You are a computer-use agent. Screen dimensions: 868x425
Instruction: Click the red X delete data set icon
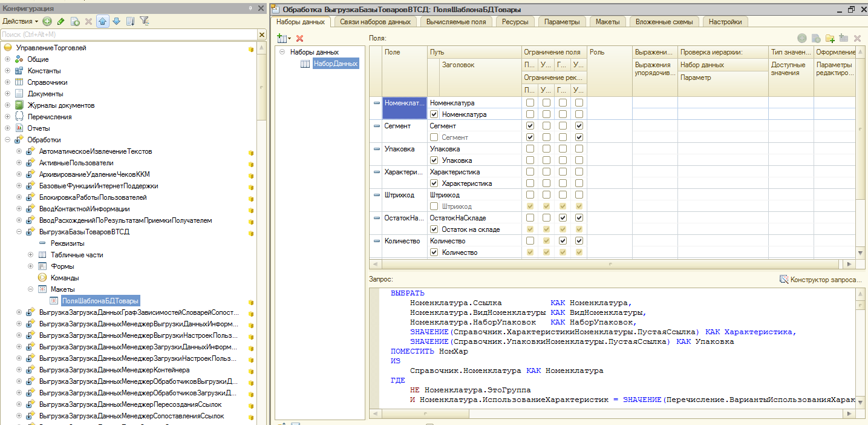[299, 38]
